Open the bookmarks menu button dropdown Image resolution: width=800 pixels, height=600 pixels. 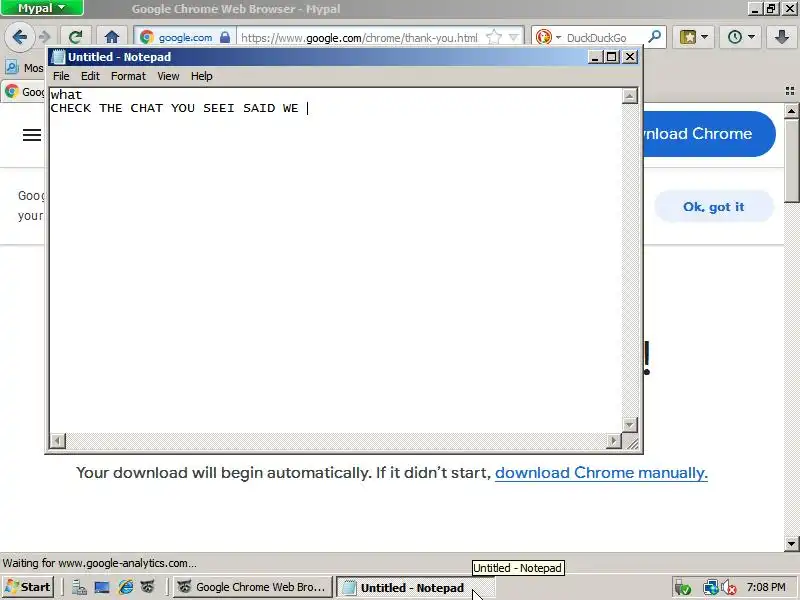pyautogui.click(x=693, y=37)
